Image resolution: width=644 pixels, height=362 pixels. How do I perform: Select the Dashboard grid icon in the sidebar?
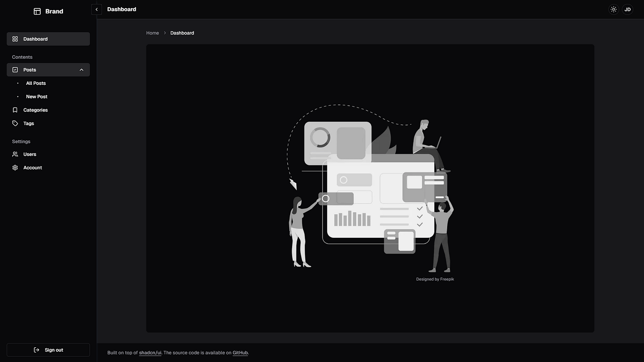pos(15,38)
